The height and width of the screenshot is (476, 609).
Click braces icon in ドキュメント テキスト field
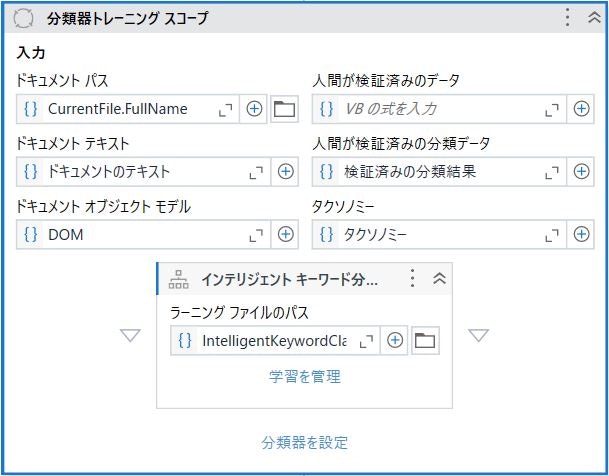(x=31, y=172)
